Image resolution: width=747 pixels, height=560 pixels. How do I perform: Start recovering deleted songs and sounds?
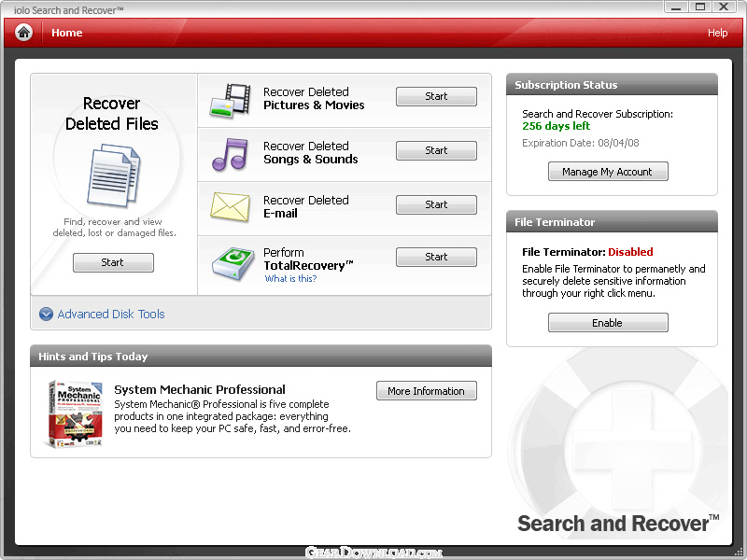pyautogui.click(x=436, y=150)
